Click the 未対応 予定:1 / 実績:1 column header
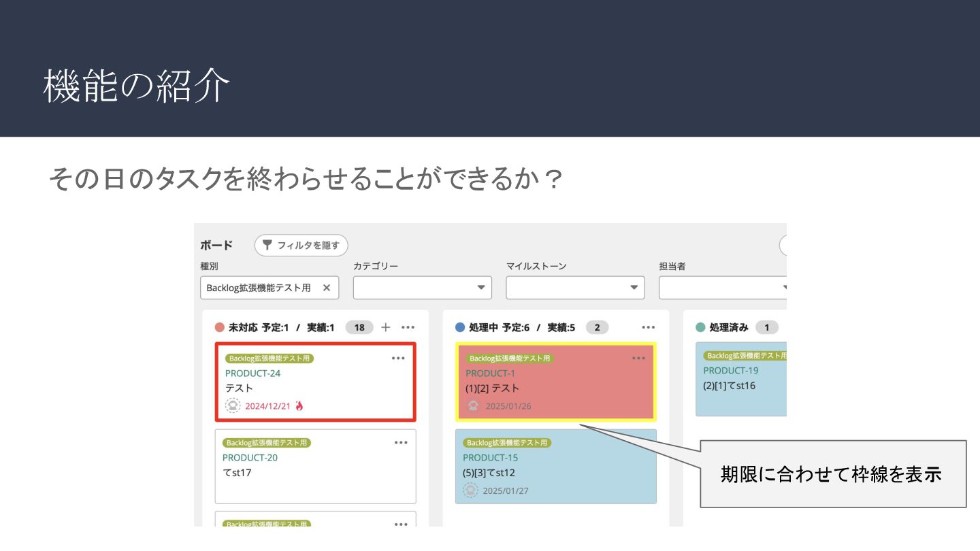980x551 pixels. pos(282,327)
